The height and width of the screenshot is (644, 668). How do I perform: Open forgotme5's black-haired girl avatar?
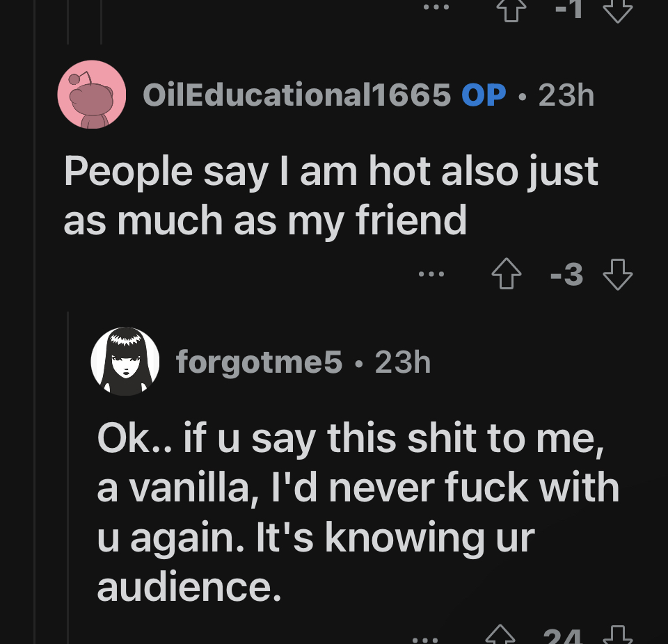coord(125,361)
